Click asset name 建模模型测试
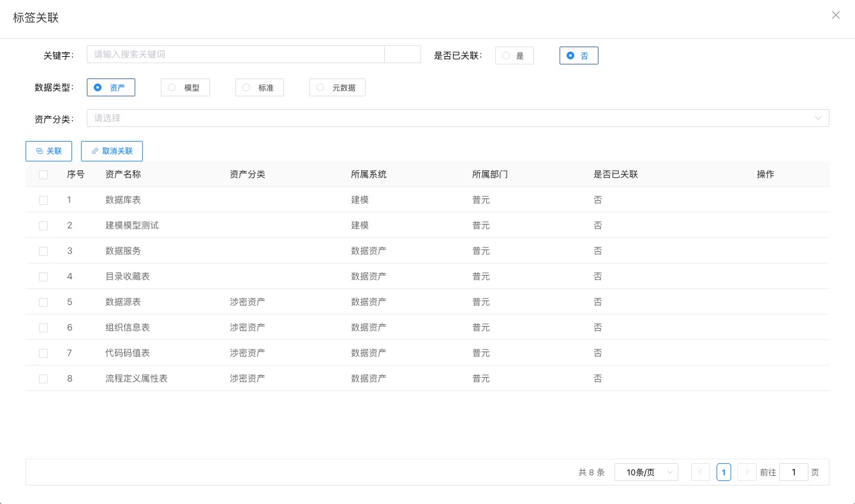The image size is (855, 504). [x=132, y=225]
